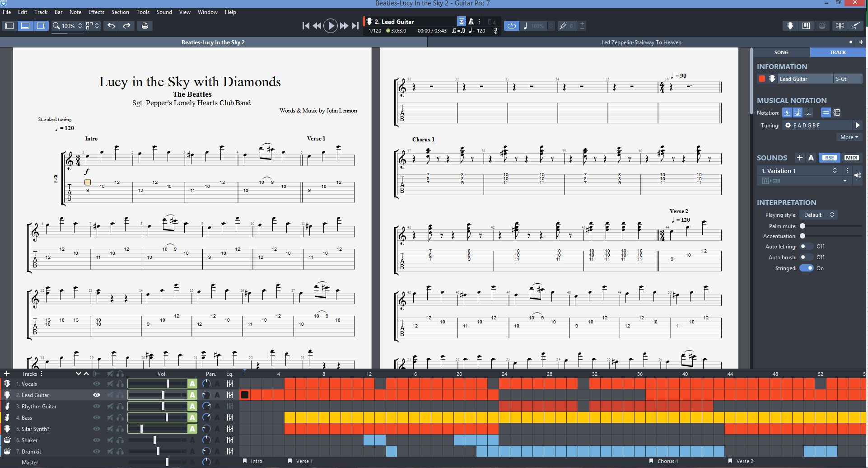
Task: Click the relative speed note icon
Action: [525, 26]
